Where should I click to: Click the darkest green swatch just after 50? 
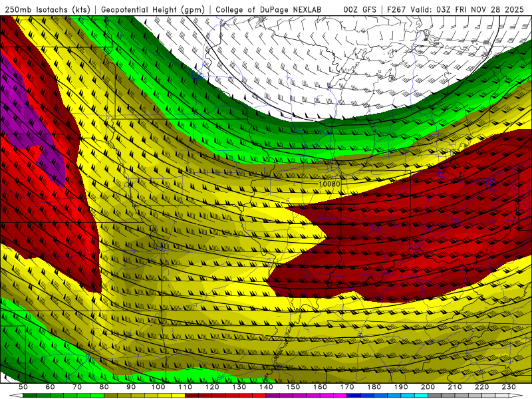click(x=29, y=396)
